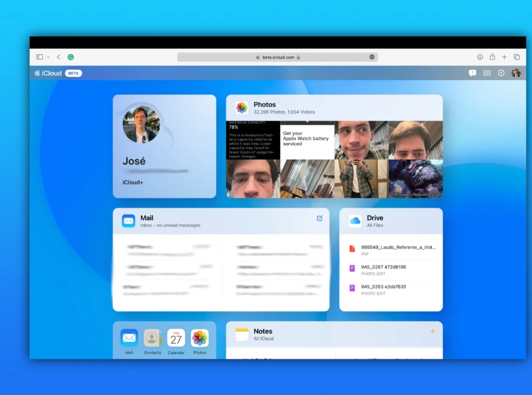
Task: Launch Mail from the app shortcuts
Action: pyautogui.click(x=129, y=338)
